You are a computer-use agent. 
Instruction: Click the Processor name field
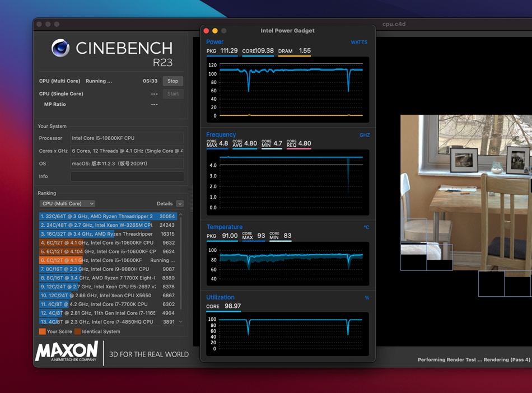click(127, 138)
